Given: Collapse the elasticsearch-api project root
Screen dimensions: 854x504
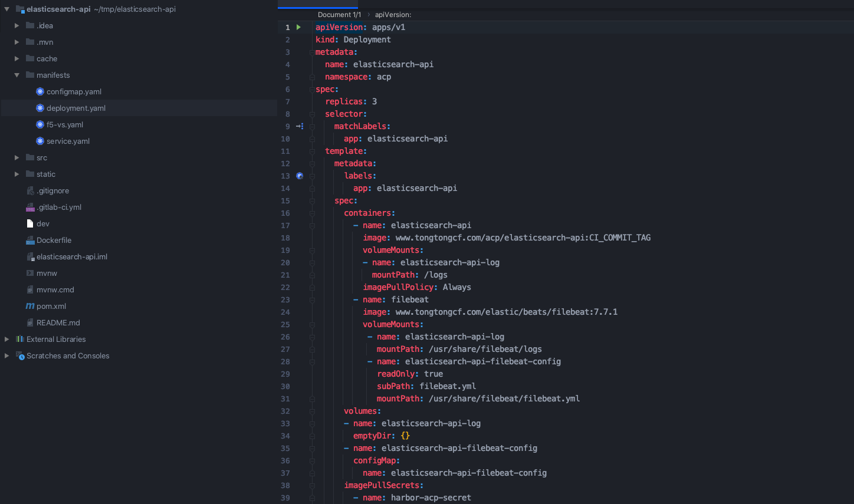Looking at the screenshot, I should point(6,9).
